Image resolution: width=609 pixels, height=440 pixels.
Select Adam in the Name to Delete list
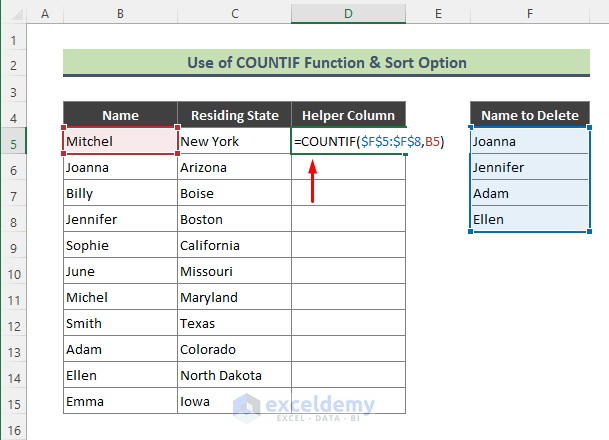(x=530, y=194)
